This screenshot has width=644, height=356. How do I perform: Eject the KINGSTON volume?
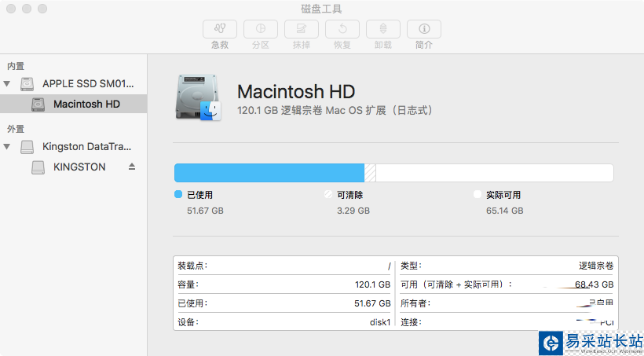pos(132,167)
